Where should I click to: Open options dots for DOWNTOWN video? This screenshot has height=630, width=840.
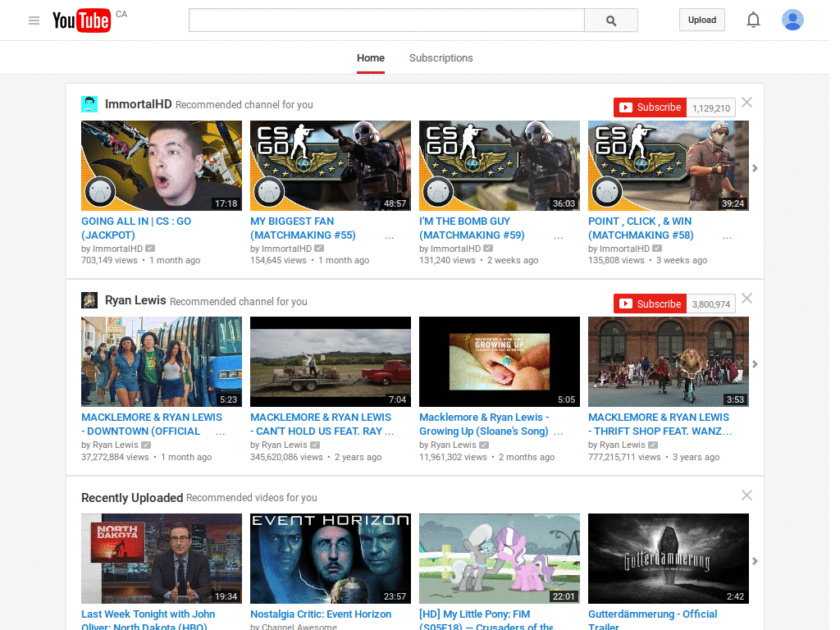coord(220,433)
